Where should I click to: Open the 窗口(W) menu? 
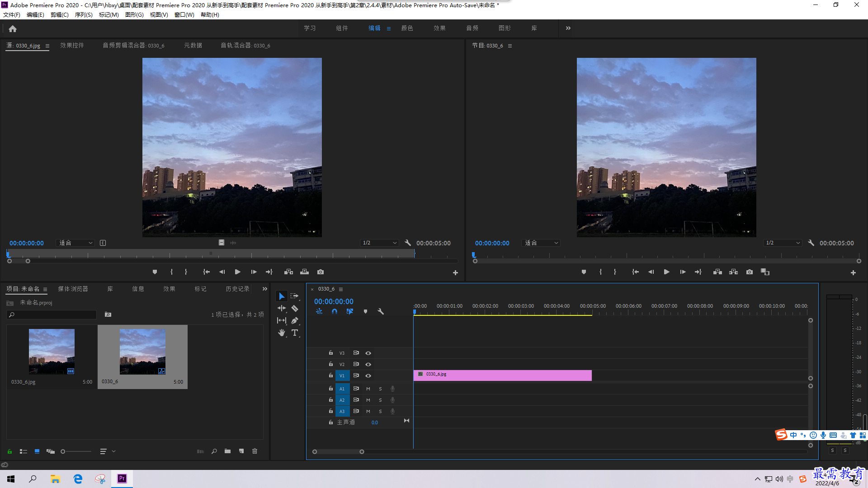pyautogui.click(x=184, y=15)
